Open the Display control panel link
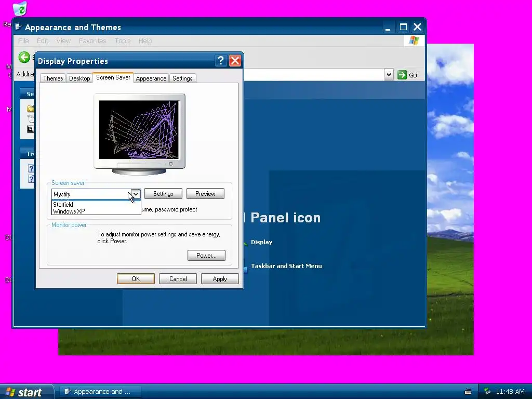Viewport: 532px width, 399px height. point(262,242)
